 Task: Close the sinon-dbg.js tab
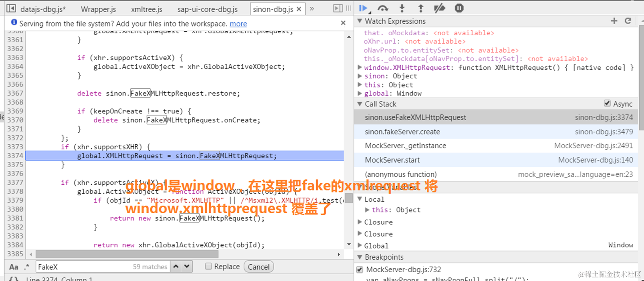(299, 9)
